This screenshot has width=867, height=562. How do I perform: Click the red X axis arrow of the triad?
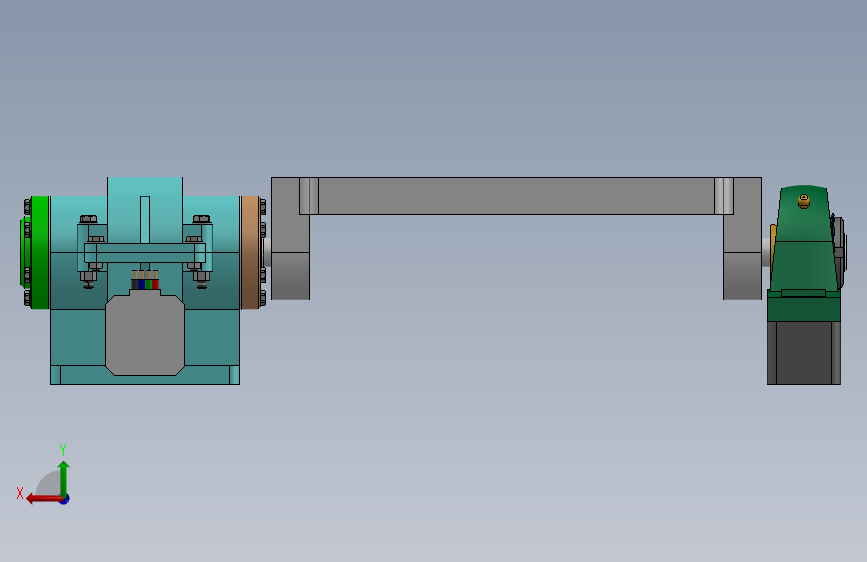coord(44,499)
